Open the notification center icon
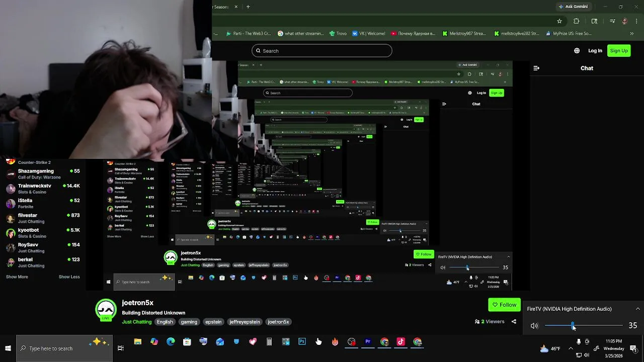The height and width of the screenshot is (362, 644). pos(633,348)
